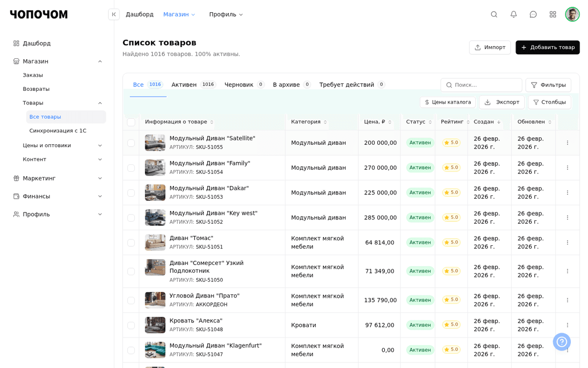588x368 pixels.
Task: Open the chat messages icon
Action: 533,14
